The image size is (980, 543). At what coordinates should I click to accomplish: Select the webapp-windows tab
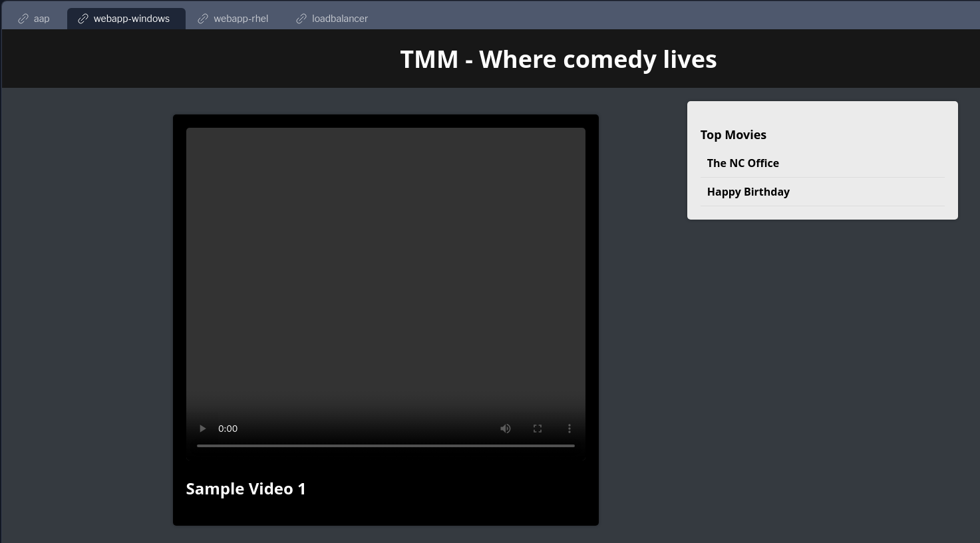124,19
